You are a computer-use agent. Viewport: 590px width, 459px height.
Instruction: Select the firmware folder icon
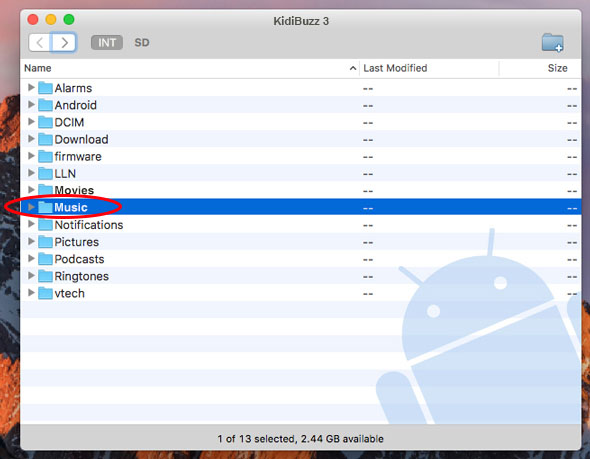pos(45,157)
